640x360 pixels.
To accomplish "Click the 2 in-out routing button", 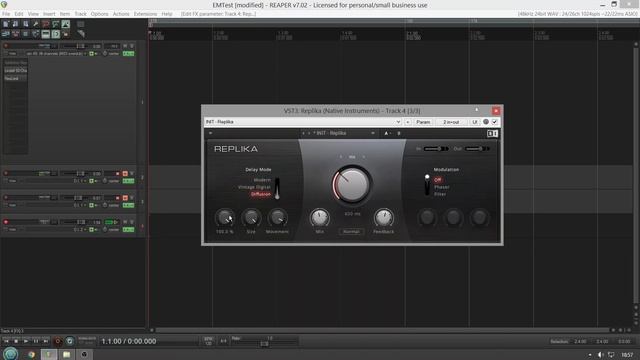I will (451, 122).
